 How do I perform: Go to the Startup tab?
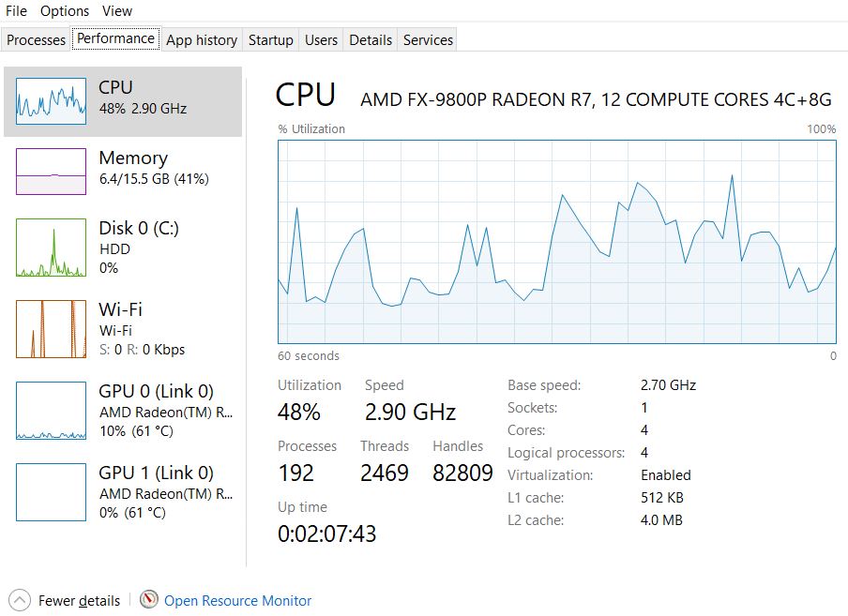[x=270, y=40]
